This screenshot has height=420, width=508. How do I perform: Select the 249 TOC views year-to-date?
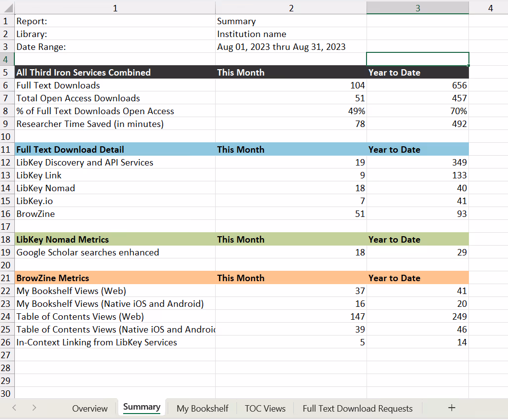[x=417, y=316]
